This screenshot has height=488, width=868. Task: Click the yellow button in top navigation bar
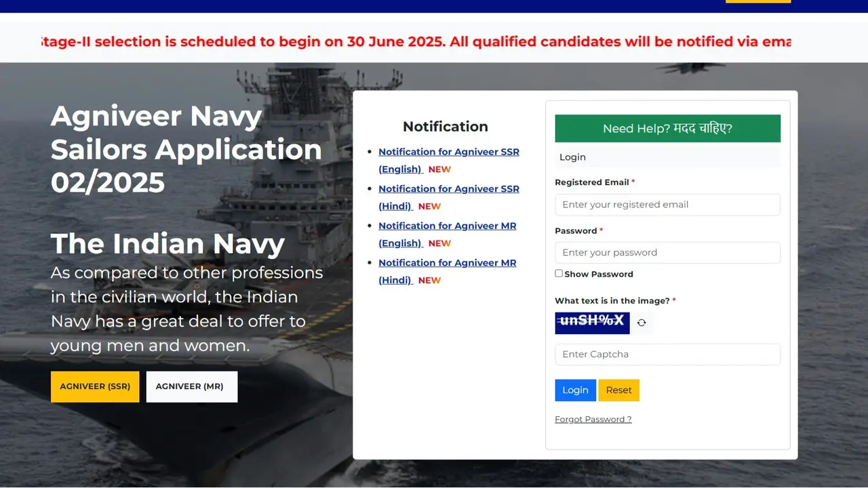tap(757, 1)
